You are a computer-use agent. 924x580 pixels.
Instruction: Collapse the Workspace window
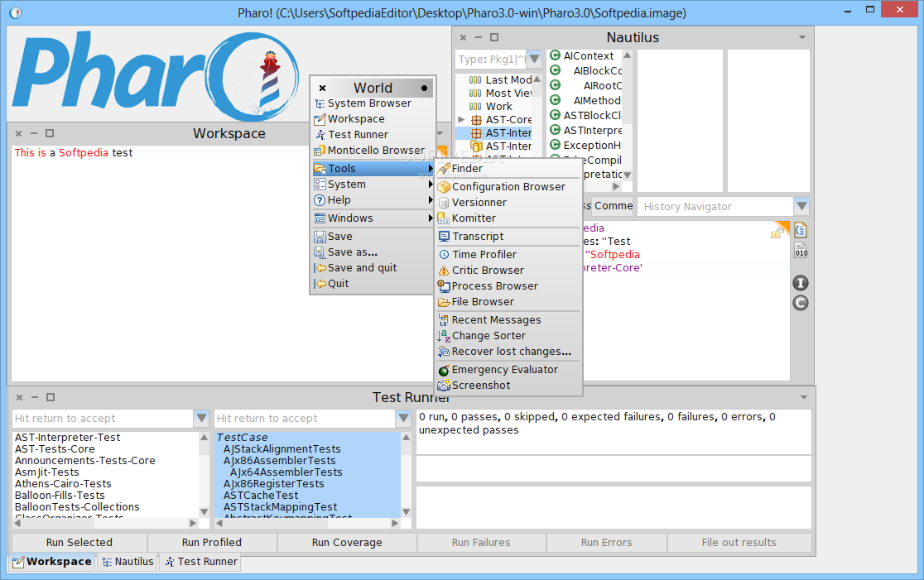point(34,134)
